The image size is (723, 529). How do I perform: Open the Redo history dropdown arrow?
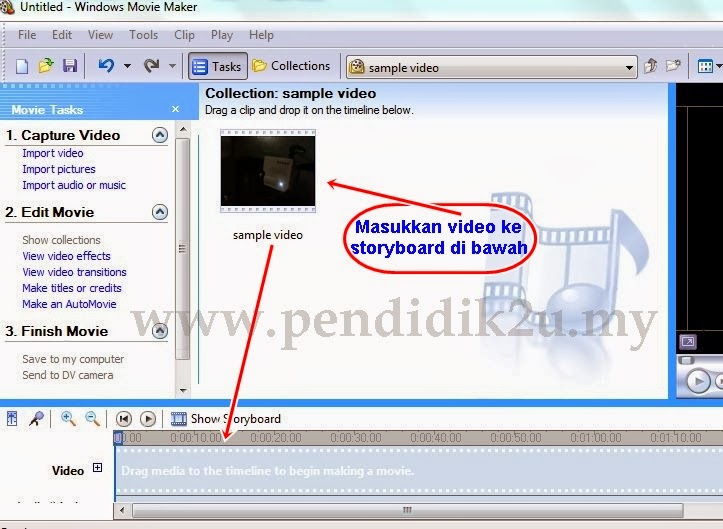pos(172,66)
